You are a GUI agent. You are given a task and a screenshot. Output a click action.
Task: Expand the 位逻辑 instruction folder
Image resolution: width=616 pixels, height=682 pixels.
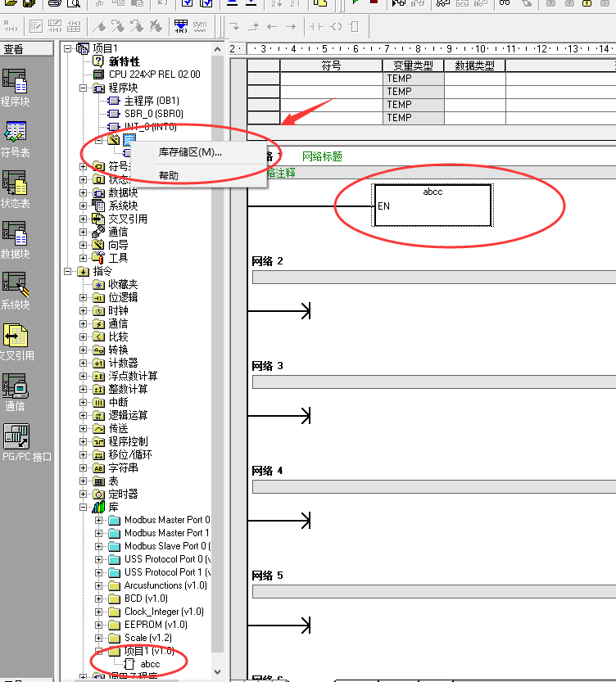[x=83, y=297]
